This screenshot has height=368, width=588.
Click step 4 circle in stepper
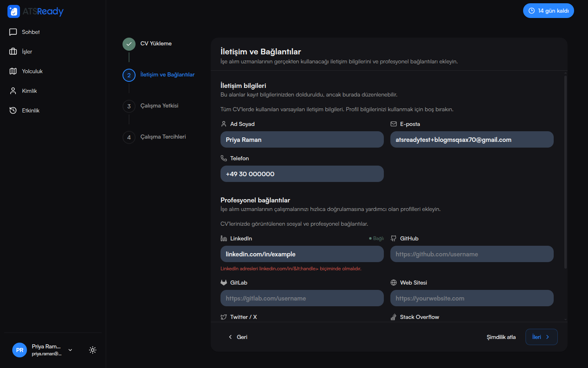pyautogui.click(x=129, y=137)
